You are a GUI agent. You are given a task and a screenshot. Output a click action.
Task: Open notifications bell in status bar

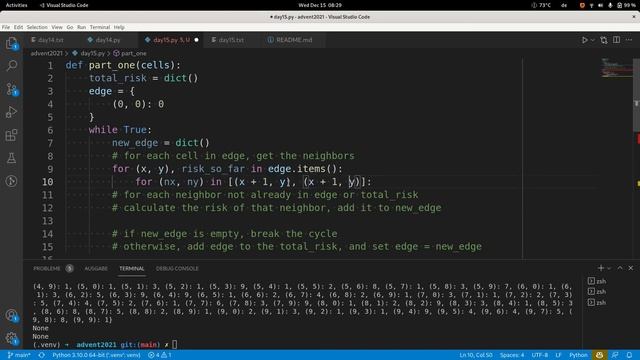click(x=629, y=355)
